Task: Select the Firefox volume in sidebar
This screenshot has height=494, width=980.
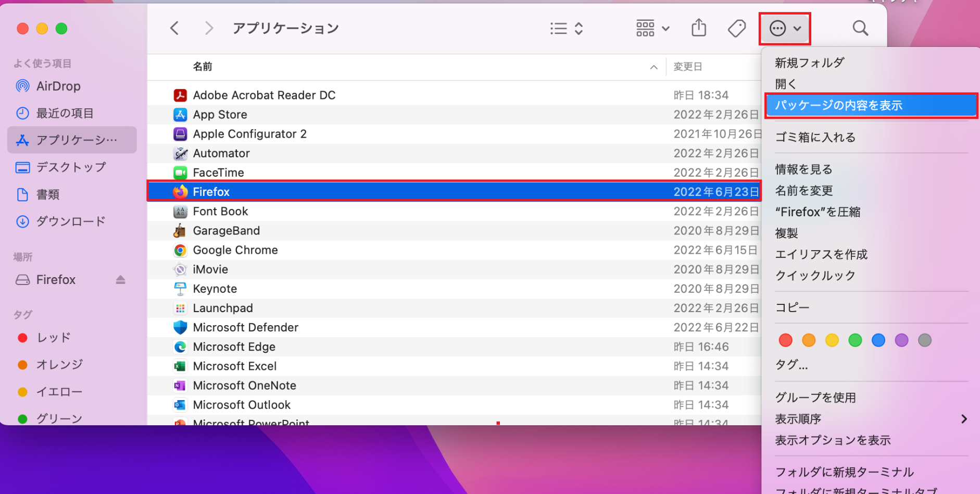Action: pos(56,280)
